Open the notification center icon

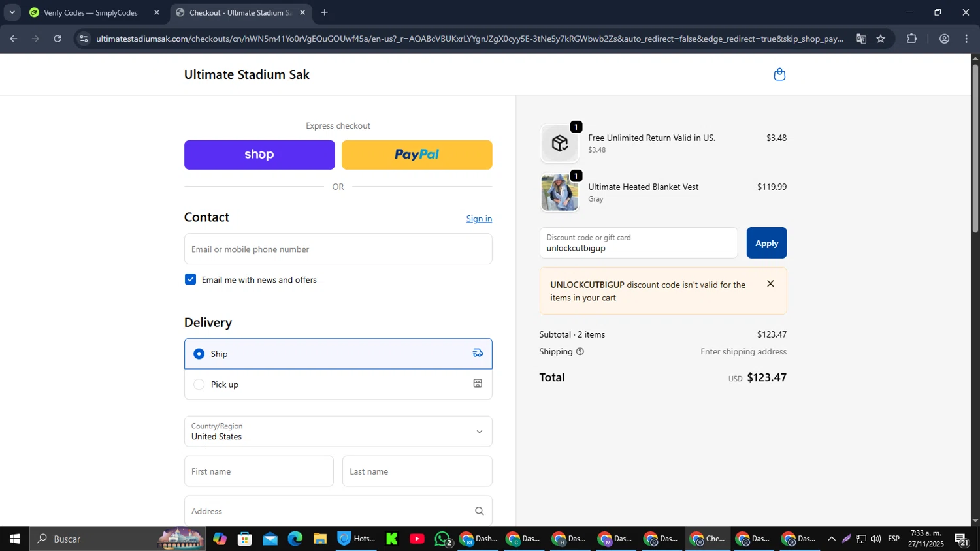962,539
